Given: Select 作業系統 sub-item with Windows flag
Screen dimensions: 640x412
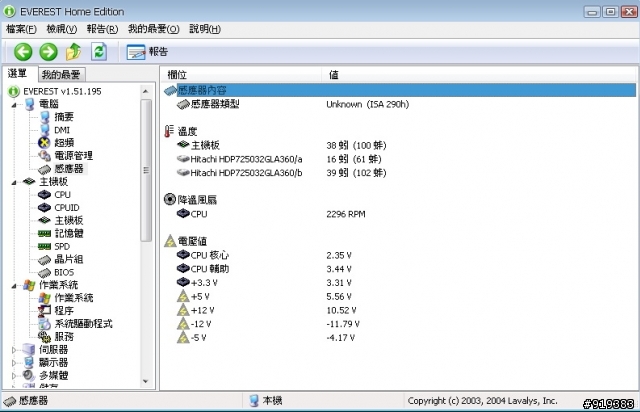Looking at the screenshot, I should point(73,298).
